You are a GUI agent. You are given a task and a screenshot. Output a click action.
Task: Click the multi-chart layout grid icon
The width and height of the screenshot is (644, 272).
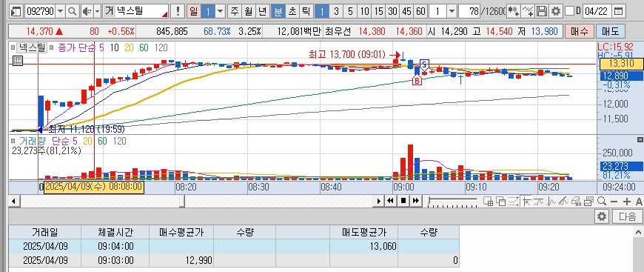[x=488, y=201]
